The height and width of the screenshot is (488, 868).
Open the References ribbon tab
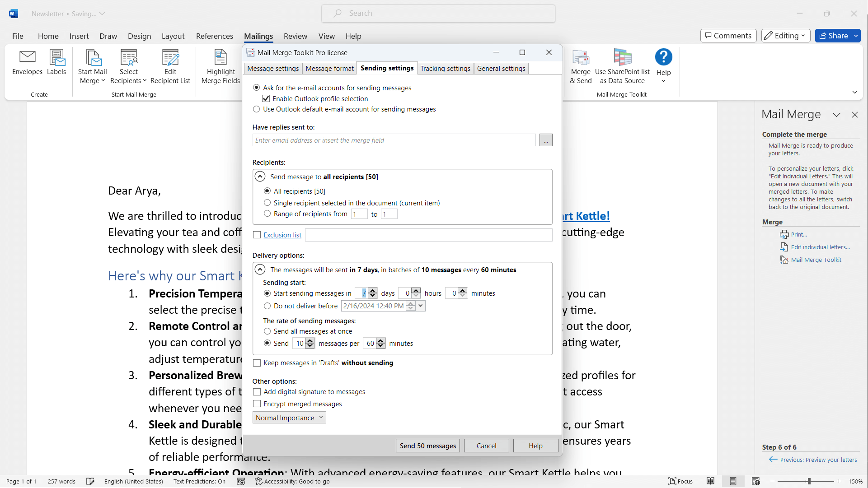tap(214, 36)
